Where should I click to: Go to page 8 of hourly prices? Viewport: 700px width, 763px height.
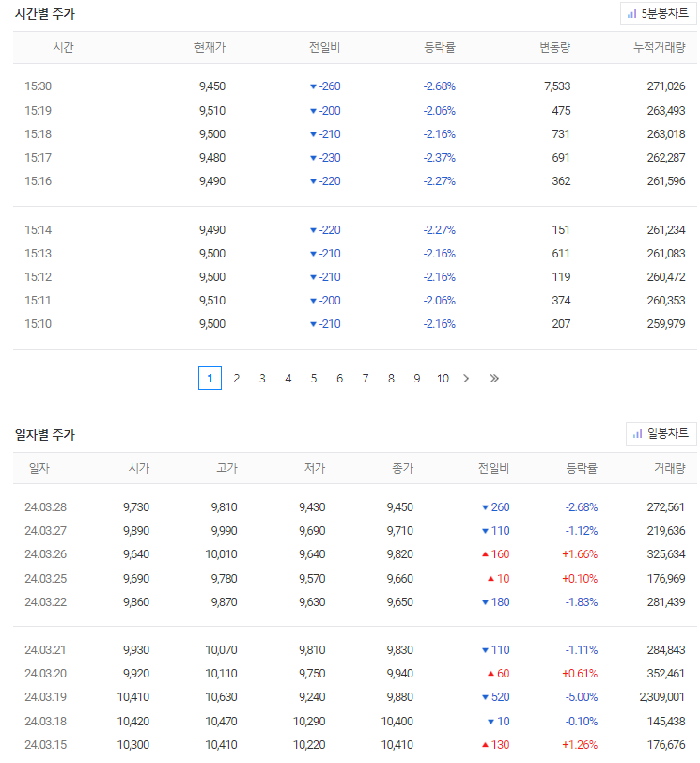click(391, 378)
